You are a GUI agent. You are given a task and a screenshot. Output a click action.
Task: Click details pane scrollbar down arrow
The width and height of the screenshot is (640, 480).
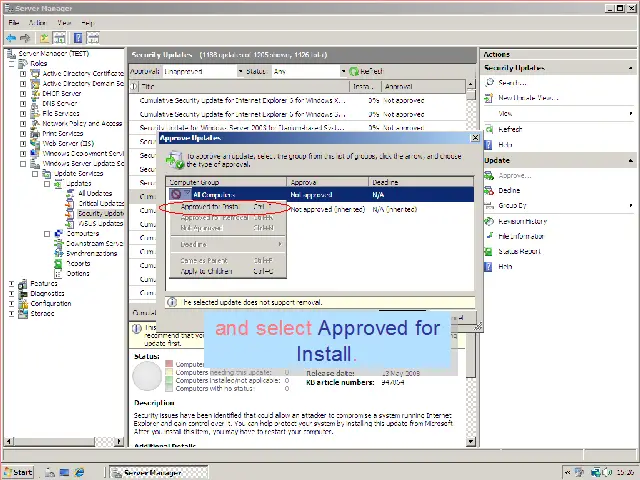[471, 441]
